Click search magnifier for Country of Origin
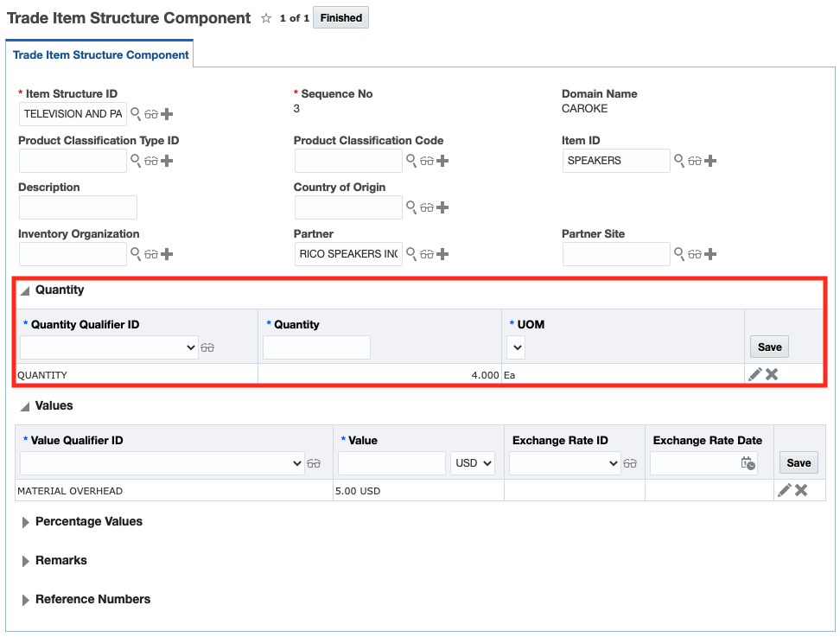The height and width of the screenshot is (637, 840). [x=411, y=207]
